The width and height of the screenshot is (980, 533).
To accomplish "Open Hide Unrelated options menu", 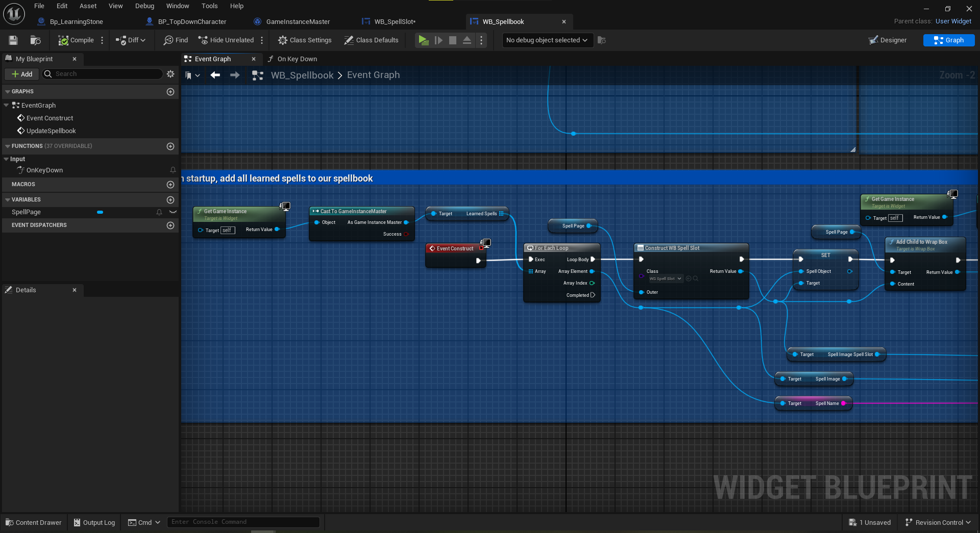I will click(x=262, y=40).
